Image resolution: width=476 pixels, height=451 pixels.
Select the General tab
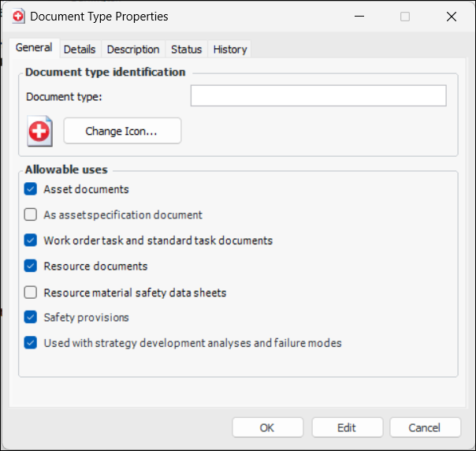34,48
